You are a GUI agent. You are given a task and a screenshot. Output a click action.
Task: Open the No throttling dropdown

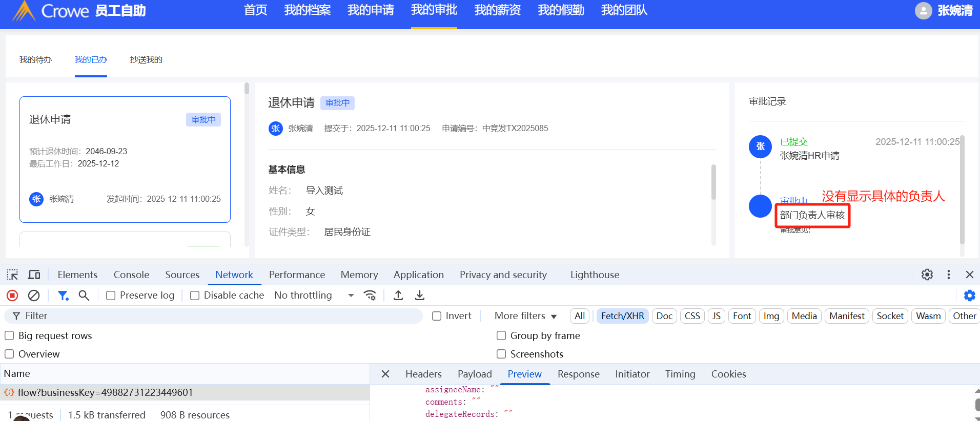(314, 296)
